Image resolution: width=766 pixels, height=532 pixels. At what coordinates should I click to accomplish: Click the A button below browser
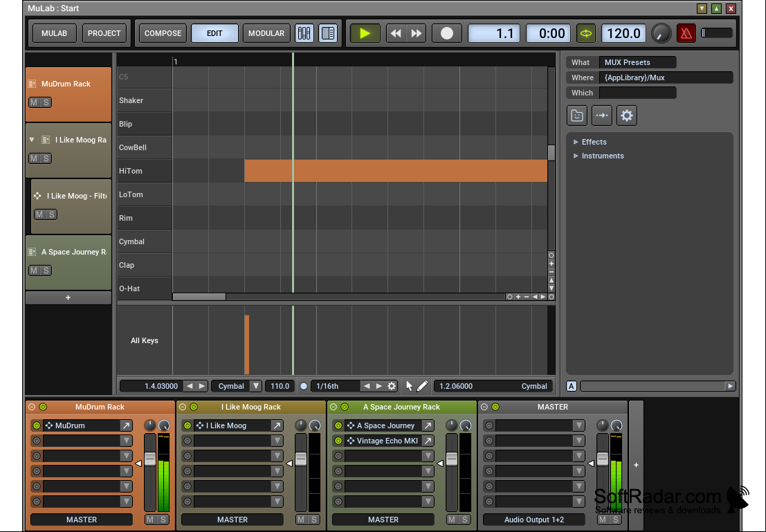[x=571, y=386]
